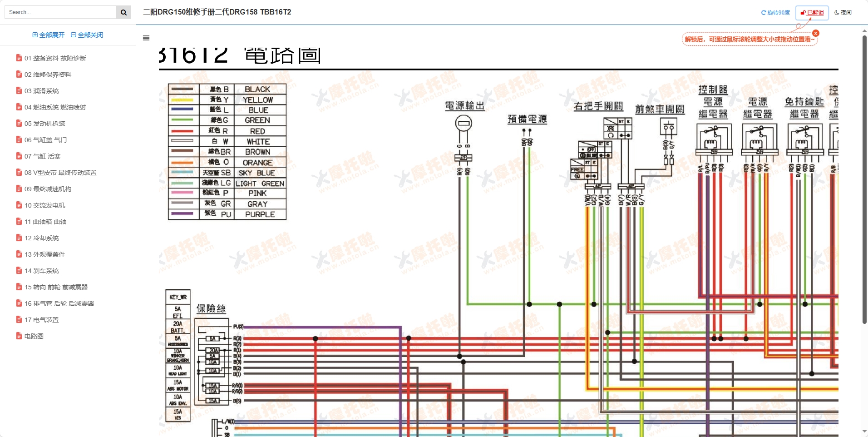Open the 电路图 wiring diagram entry
Screen dimensions: 868x437
click(x=34, y=336)
